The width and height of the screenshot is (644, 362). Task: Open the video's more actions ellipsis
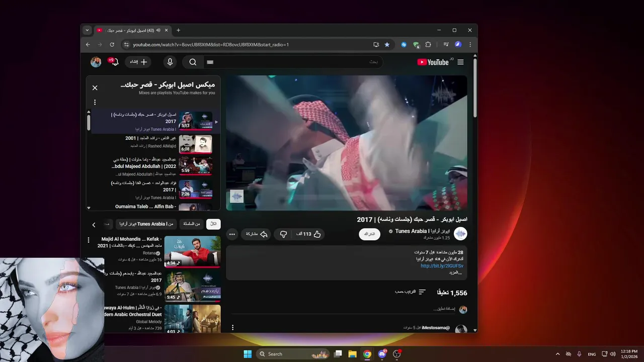[232, 234]
